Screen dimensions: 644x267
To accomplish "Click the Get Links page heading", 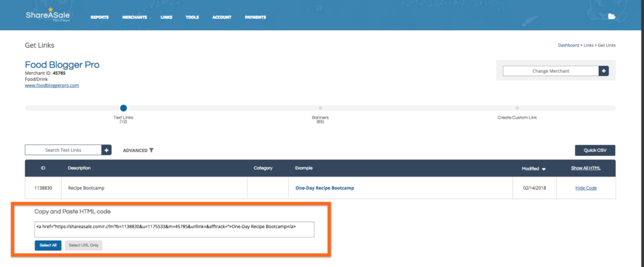I will (40, 45).
